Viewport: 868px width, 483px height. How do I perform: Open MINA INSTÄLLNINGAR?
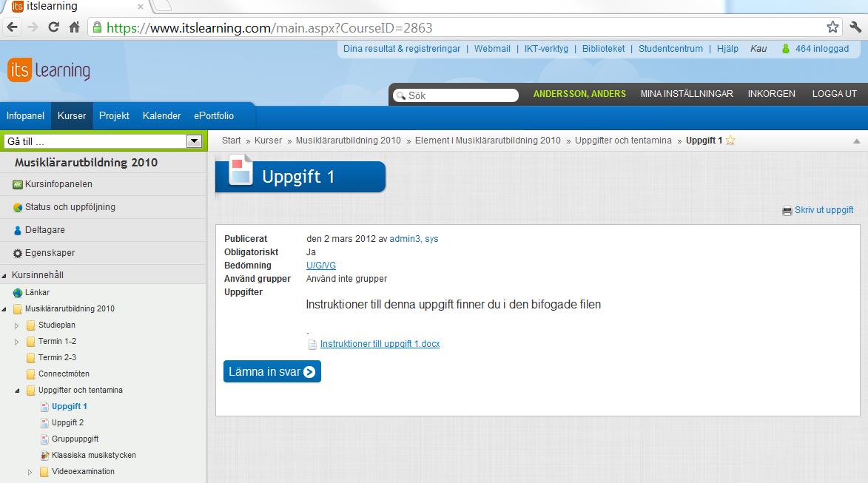[x=687, y=94]
